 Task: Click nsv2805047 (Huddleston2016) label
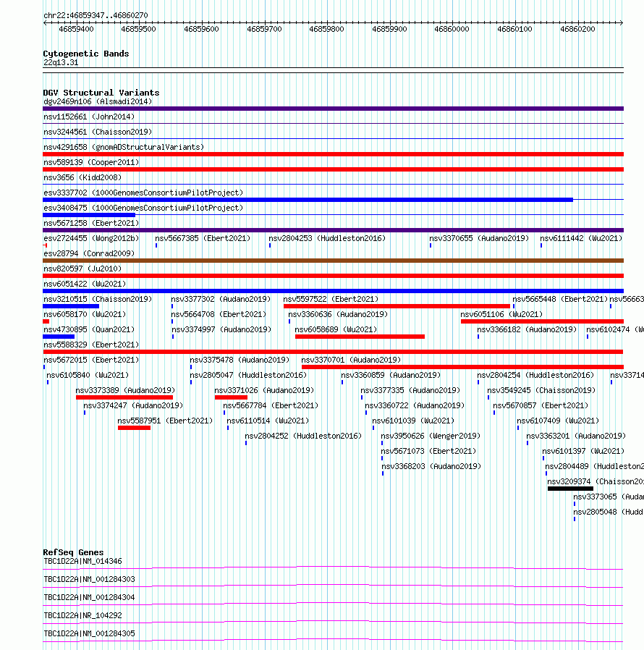click(248, 375)
